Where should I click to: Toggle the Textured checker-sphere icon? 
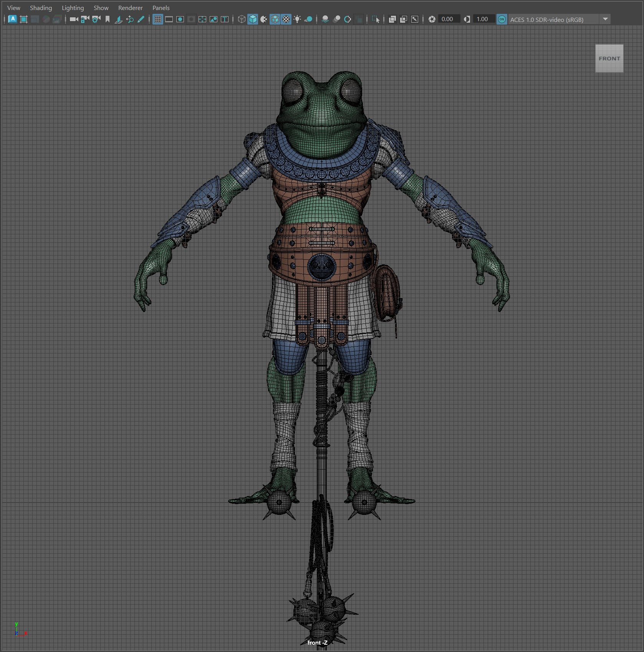click(286, 19)
